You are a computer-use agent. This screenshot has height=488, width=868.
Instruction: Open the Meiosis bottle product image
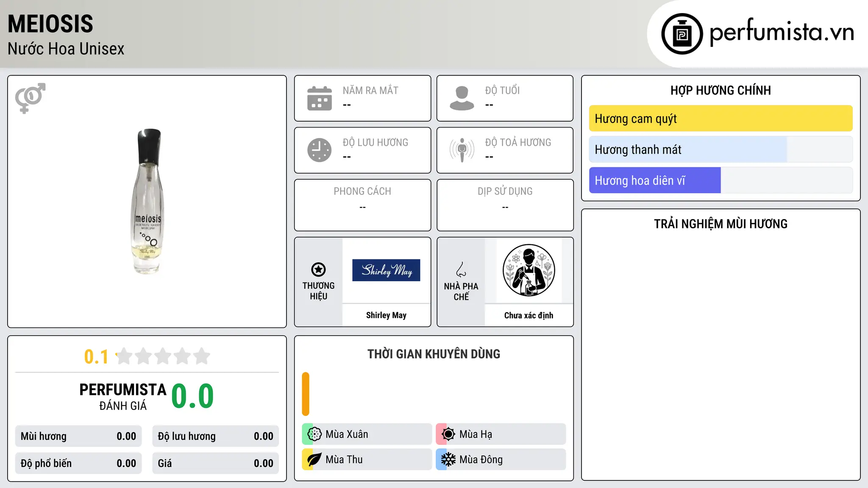click(147, 201)
